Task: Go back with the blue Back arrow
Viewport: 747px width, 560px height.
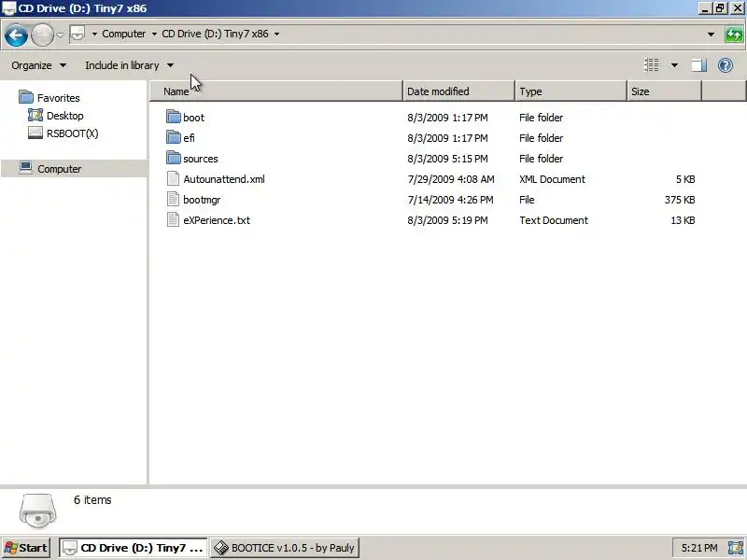Action: click(x=16, y=35)
